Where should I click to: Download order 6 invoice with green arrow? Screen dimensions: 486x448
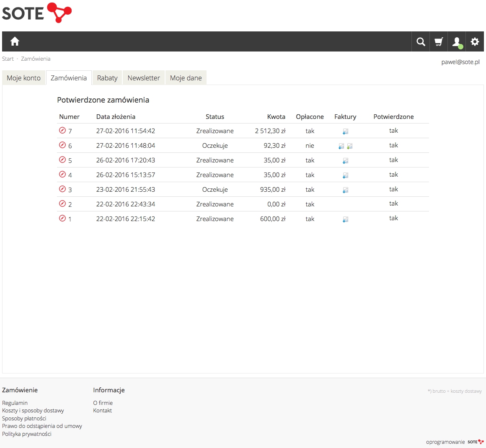349,146
